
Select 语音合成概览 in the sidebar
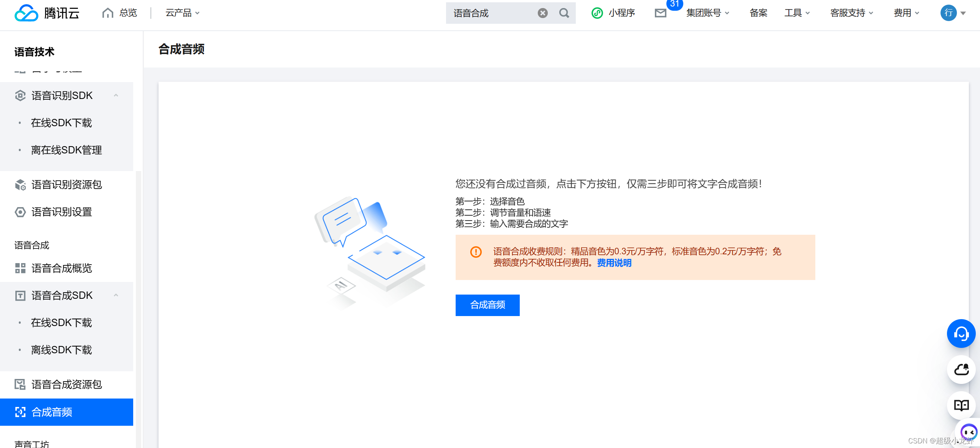tap(61, 268)
